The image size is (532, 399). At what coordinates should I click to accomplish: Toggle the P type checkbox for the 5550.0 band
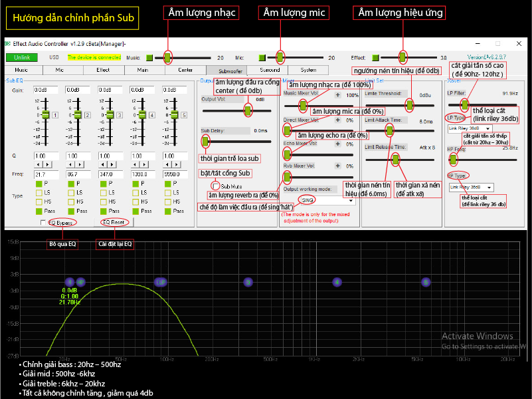click(167, 184)
